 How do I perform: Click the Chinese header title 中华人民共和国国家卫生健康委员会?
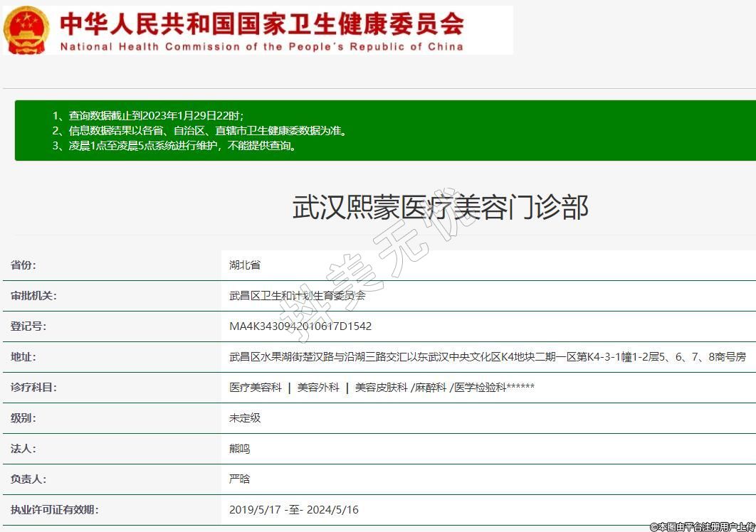[x=261, y=23]
